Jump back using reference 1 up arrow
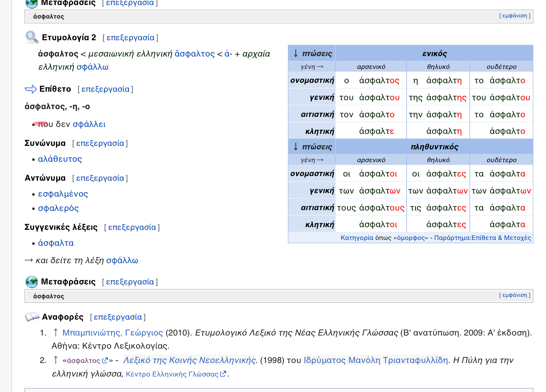The width and height of the screenshot is (546, 392). [x=55, y=333]
